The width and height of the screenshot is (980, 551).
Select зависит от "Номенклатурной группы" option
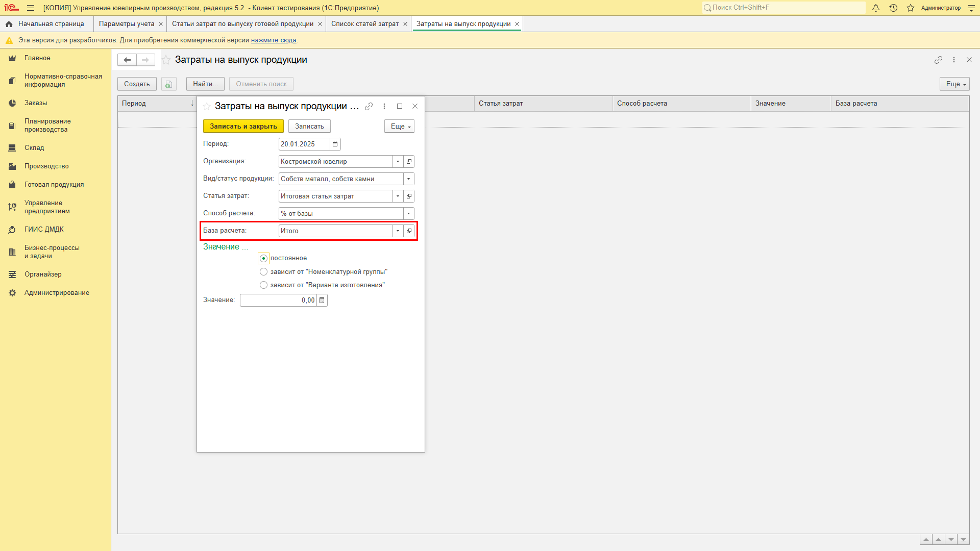(263, 272)
